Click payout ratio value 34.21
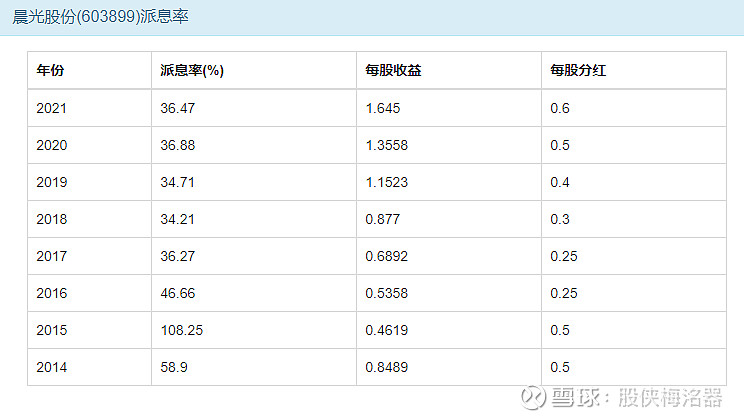The height and width of the screenshot is (420, 744). point(177,219)
